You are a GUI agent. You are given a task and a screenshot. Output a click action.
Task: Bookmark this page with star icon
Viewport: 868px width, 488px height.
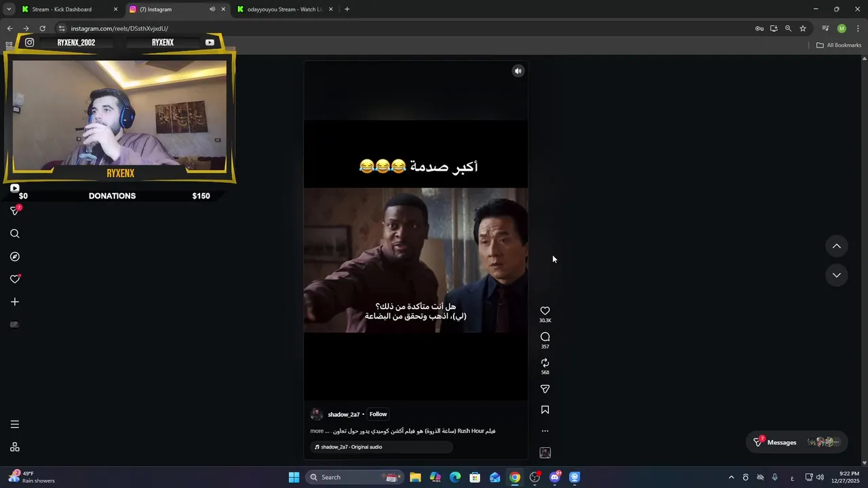(x=803, y=28)
